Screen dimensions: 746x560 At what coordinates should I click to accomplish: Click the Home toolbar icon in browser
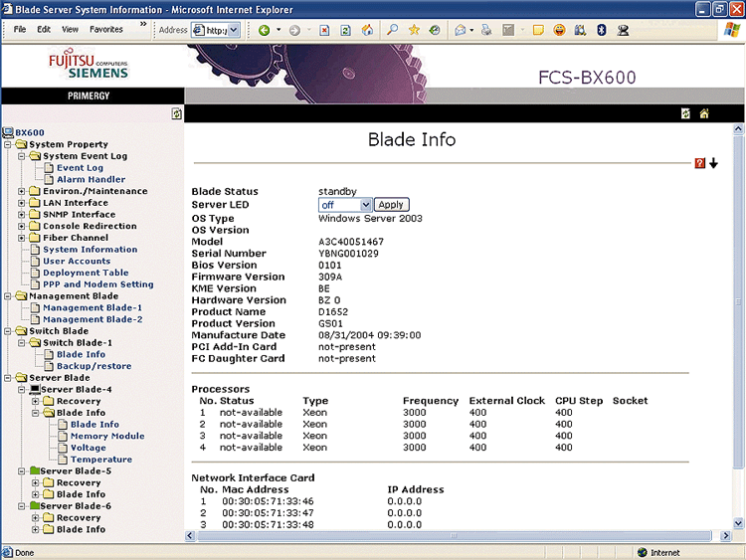click(x=367, y=31)
